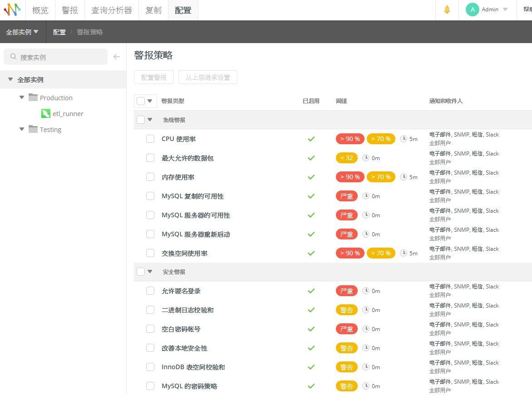Open the 改善本地安全性 alert policy
Viewport: 532px width, 395px height.
[184, 348]
